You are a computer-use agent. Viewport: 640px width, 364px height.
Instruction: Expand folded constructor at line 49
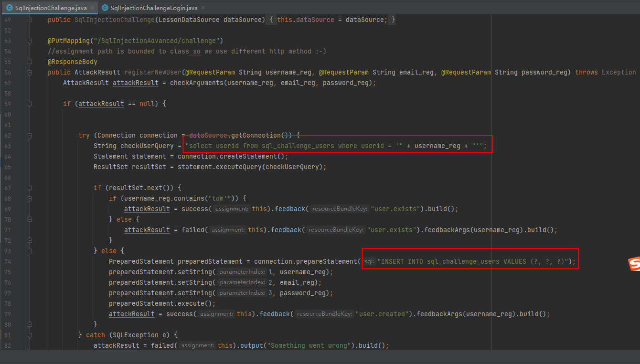point(30,20)
